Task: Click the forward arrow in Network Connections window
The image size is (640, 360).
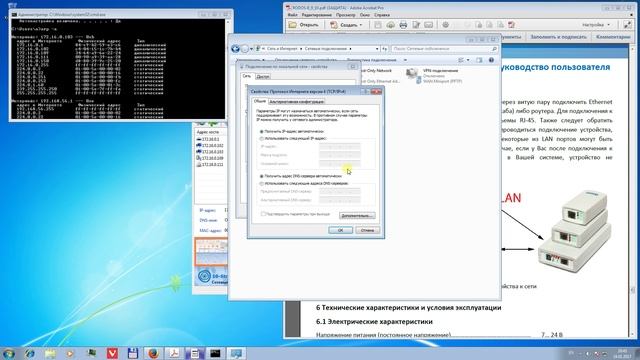Action: tap(244, 49)
